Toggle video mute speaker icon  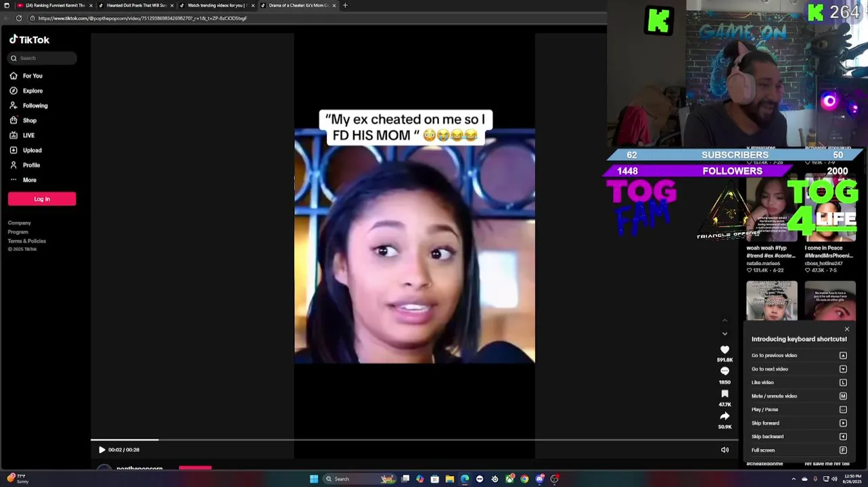point(725,450)
